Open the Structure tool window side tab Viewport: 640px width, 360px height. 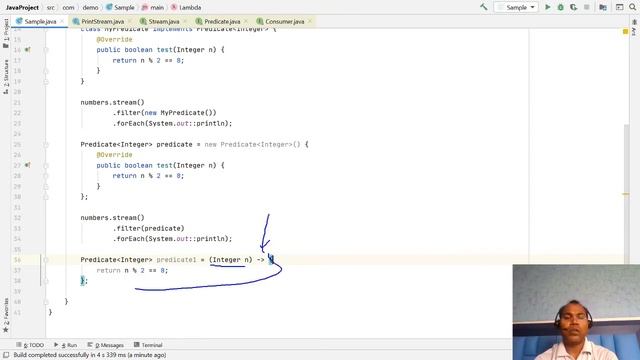[6, 77]
